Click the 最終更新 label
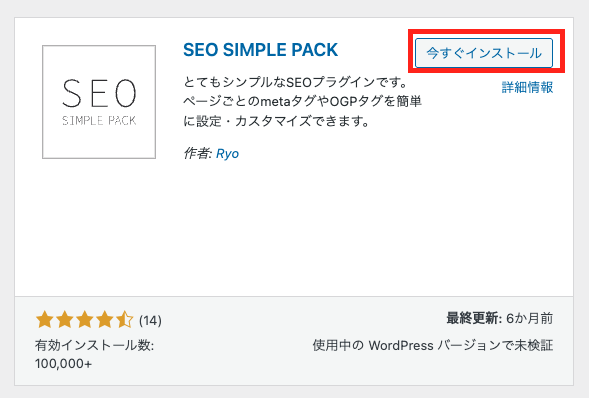 [474, 318]
